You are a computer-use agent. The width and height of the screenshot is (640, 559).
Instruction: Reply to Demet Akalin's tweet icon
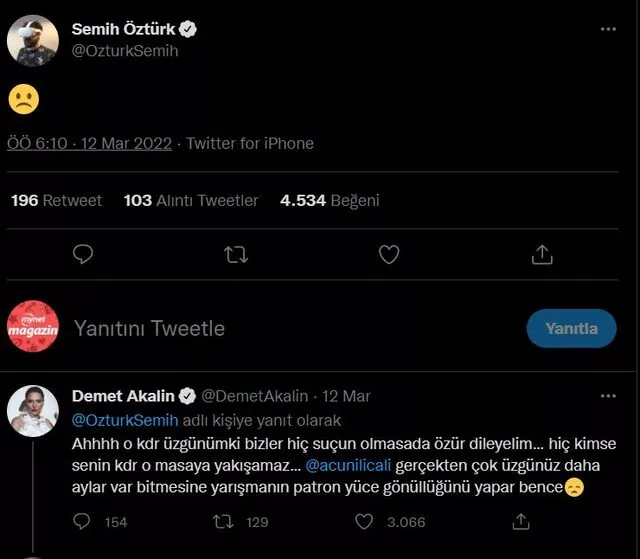(85, 521)
